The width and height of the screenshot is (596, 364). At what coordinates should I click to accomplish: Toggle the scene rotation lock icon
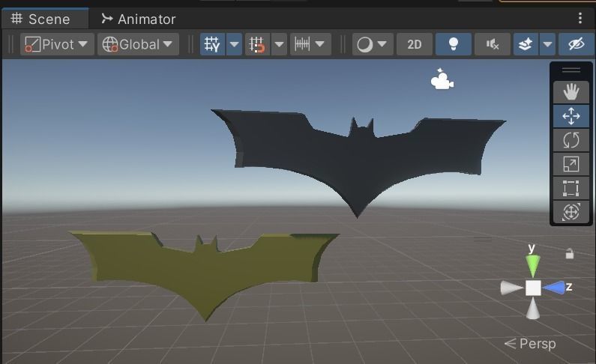570,254
